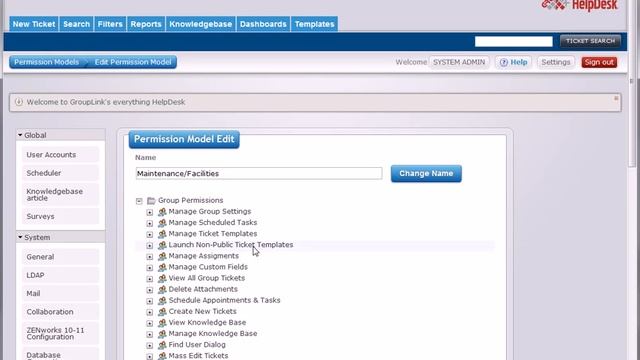This screenshot has width=640, height=360.
Task: Open General system settings
Action: pyautogui.click(x=60, y=257)
